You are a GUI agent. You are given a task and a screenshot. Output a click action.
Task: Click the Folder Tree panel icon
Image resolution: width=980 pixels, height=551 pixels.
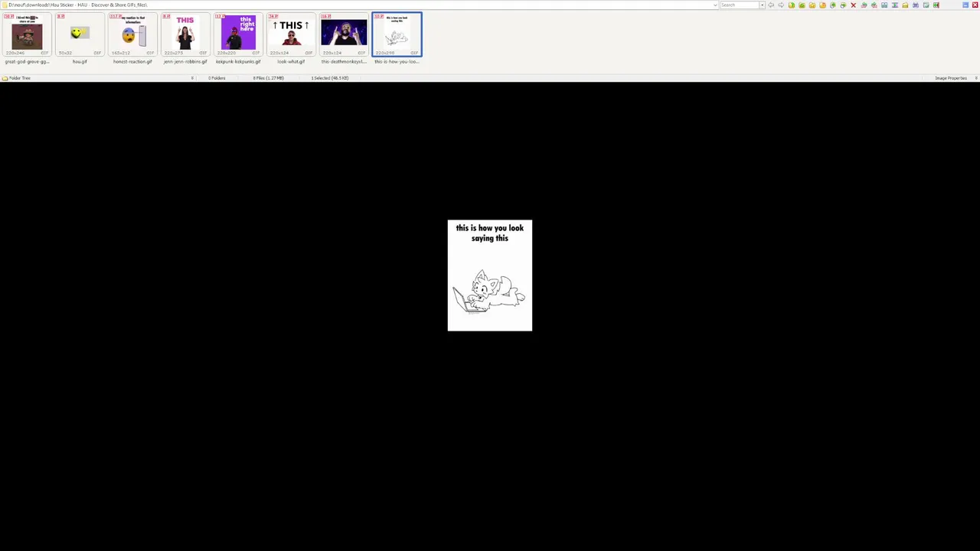click(x=5, y=78)
